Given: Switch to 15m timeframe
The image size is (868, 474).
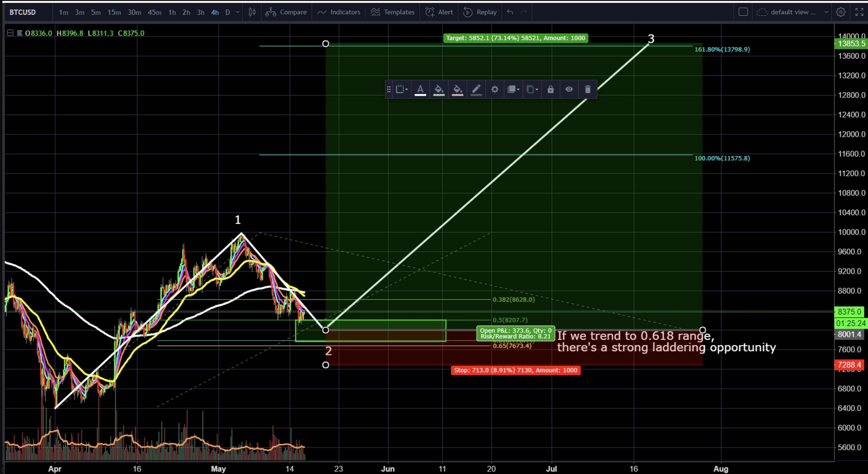Looking at the screenshot, I should [114, 12].
